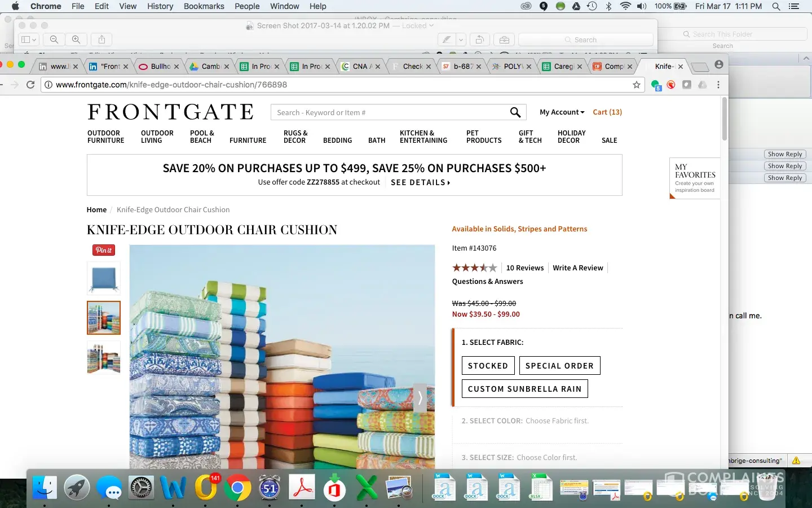Select the blue cushion thumbnail
812x508 pixels.
[x=104, y=278]
